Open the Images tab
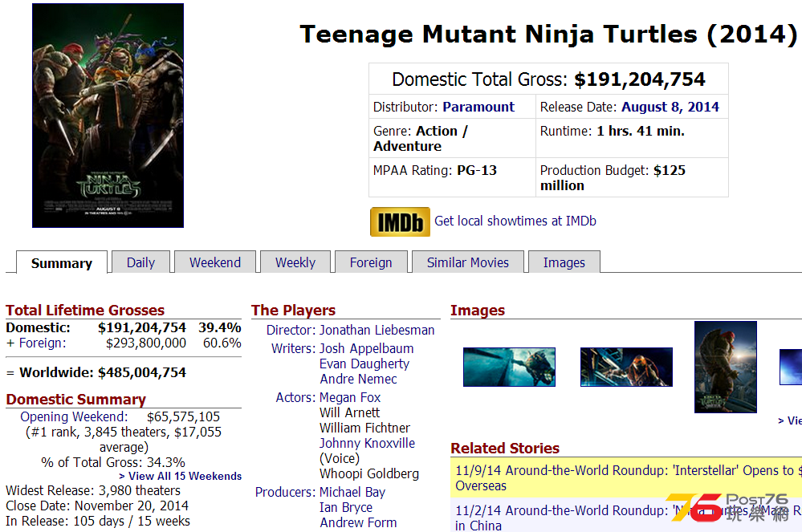This screenshot has width=802, height=532. click(564, 262)
